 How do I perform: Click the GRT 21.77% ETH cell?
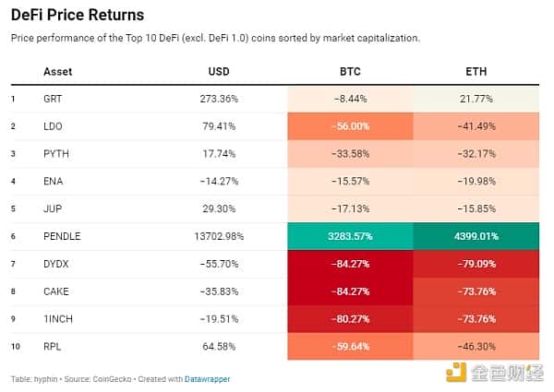tap(476, 98)
